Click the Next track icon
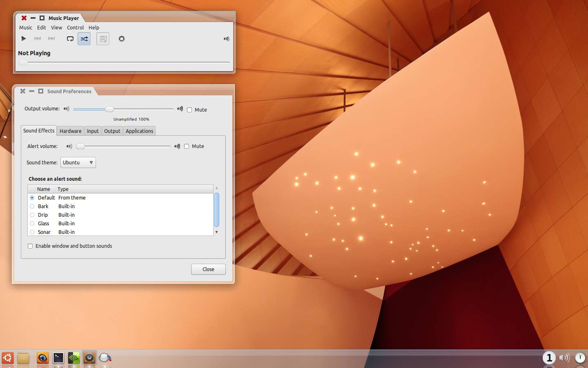Viewport: 588px width, 368px height. [51, 39]
